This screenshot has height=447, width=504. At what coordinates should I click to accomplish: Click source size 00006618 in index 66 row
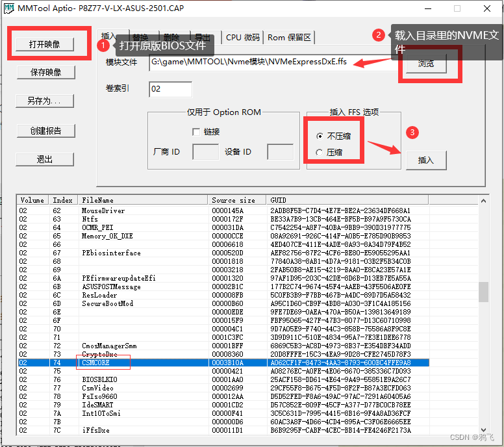[227, 244]
